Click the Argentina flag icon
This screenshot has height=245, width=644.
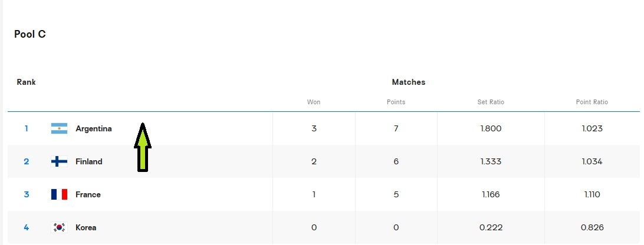tap(59, 128)
